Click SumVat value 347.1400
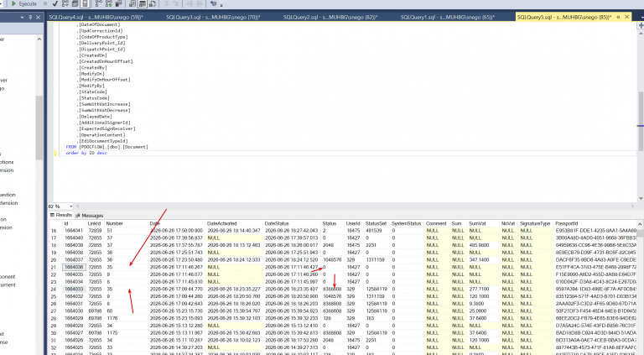 [x=479, y=259]
